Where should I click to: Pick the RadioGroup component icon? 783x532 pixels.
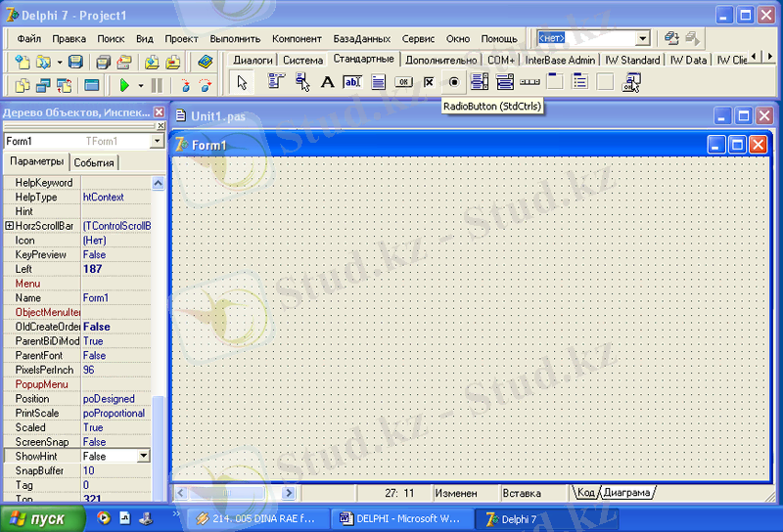point(579,81)
